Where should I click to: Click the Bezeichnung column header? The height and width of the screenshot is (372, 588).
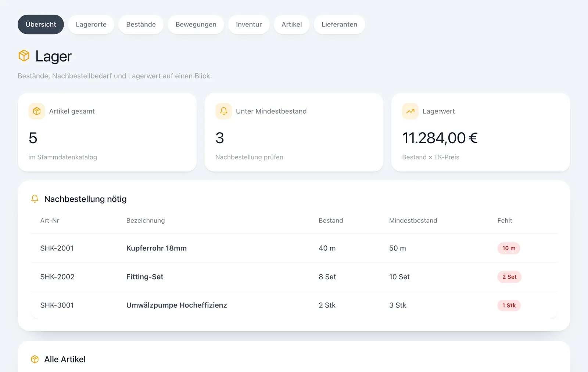tap(146, 221)
